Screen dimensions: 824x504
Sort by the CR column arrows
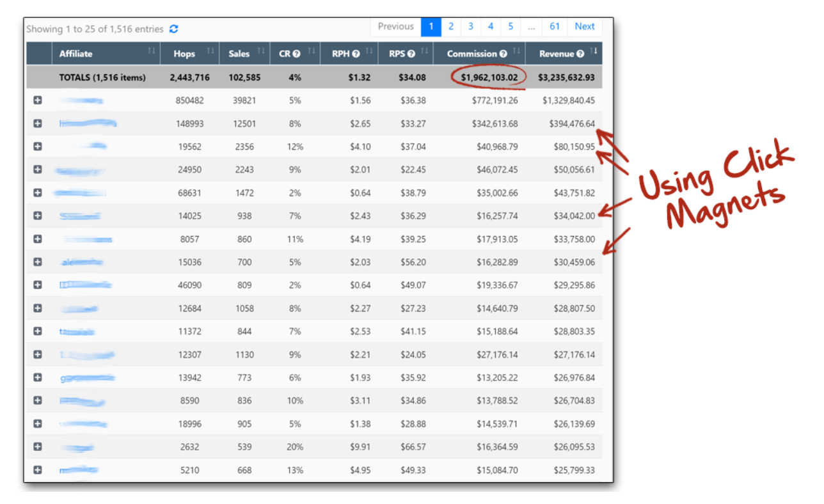(x=312, y=51)
